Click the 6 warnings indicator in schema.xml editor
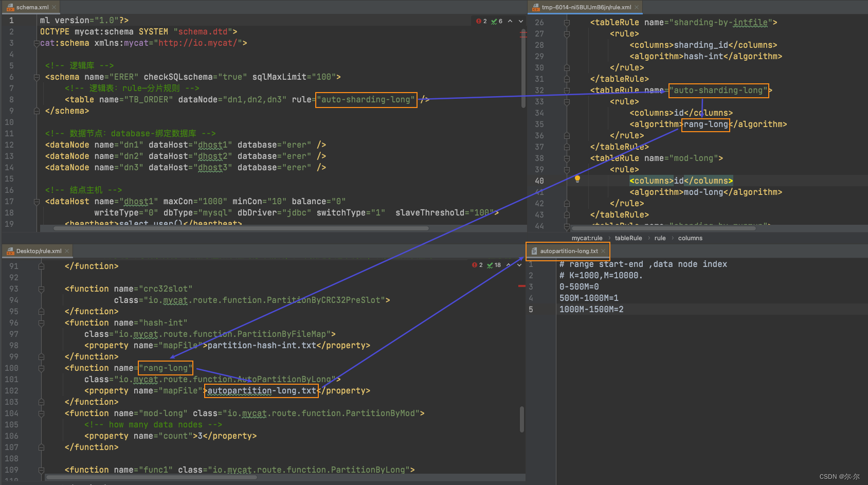The image size is (868, 485). [497, 21]
